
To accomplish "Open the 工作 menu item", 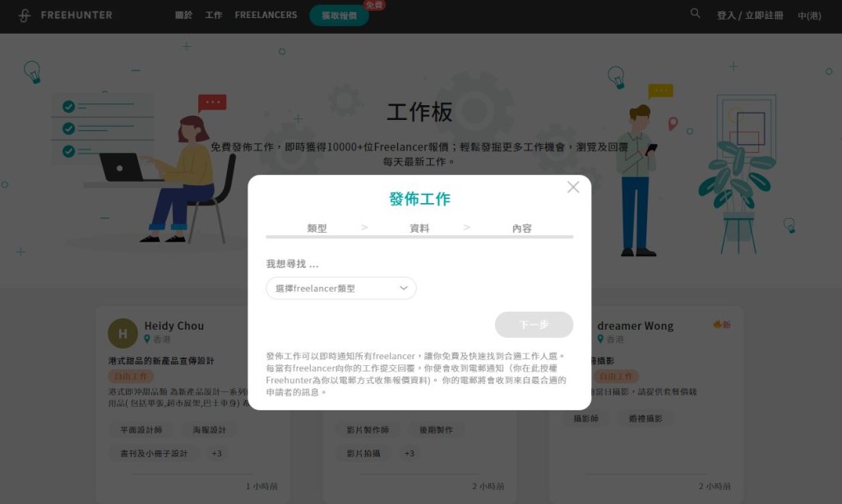I will 214,16.
